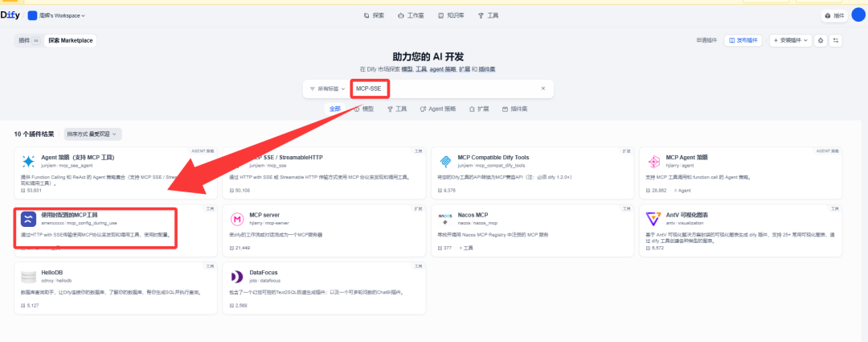Click the HelloDB database icon
Viewport: 868px width, 342px height.
(x=29, y=277)
